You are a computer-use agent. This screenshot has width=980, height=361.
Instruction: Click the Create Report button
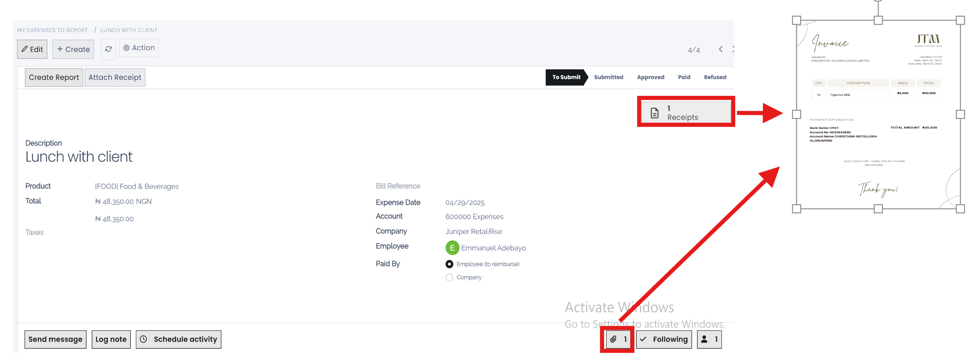click(x=54, y=78)
